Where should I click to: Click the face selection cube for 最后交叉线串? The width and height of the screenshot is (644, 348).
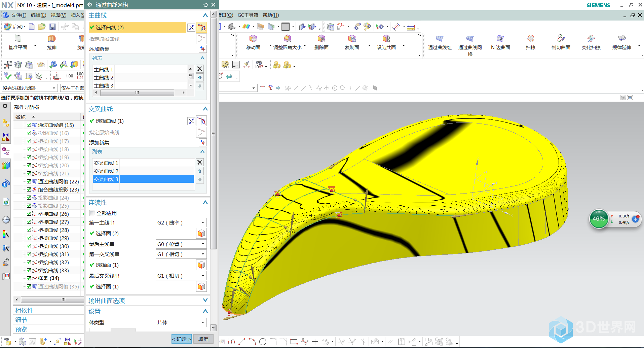pos(201,286)
